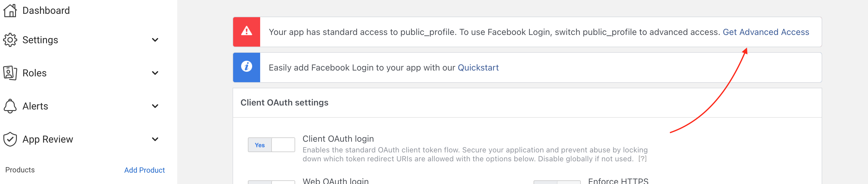868x184 pixels.
Task: Open the Quickstart link
Action: (478, 67)
